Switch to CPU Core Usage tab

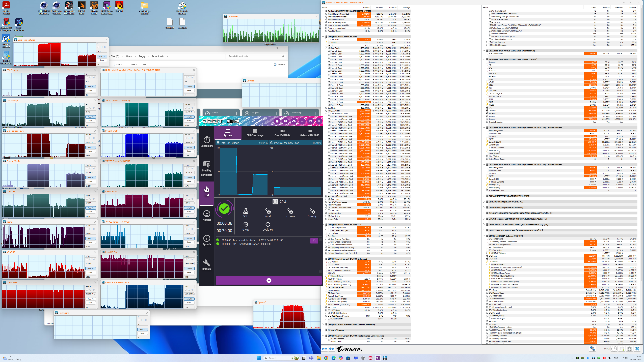click(255, 133)
